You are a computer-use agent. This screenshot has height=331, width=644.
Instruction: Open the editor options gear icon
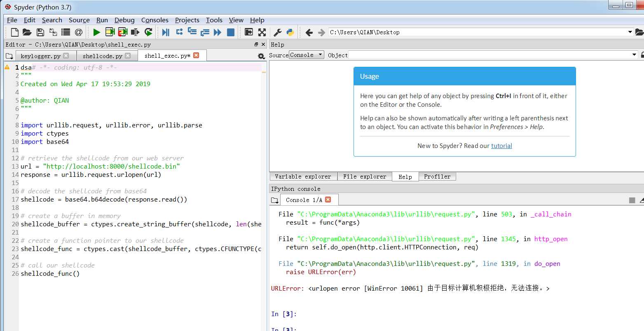pos(261,56)
